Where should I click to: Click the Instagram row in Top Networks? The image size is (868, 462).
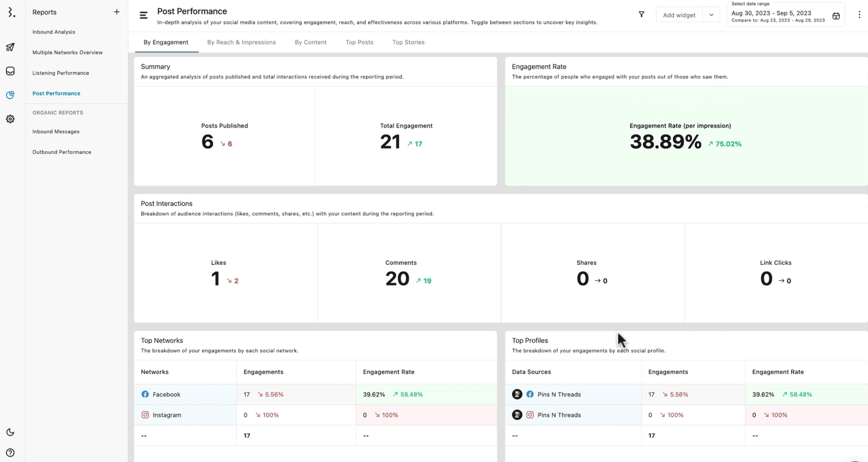tap(315, 415)
